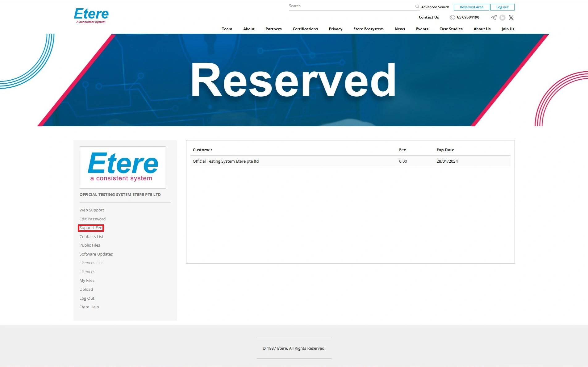The height and width of the screenshot is (367, 588).
Task: Click the magnifier search icon
Action: pyautogui.click(x=417, y=6)
